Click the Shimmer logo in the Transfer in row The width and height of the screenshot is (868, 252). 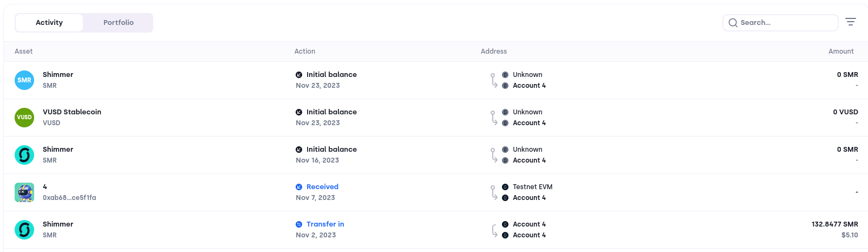click(24, 230)
